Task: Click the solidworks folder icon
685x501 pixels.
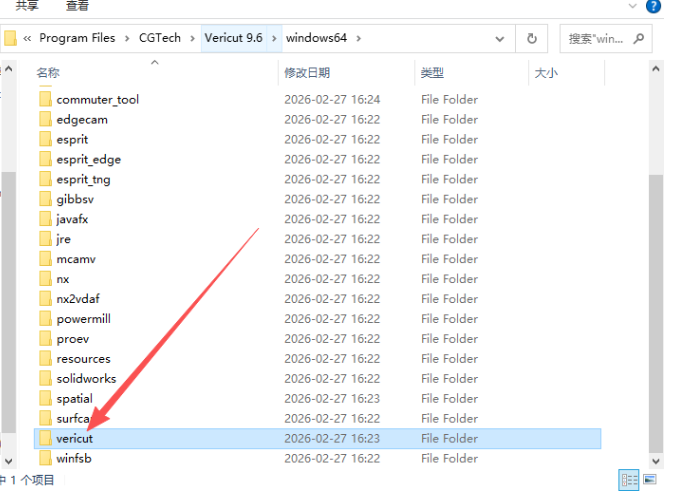Action: pos(44,379)
